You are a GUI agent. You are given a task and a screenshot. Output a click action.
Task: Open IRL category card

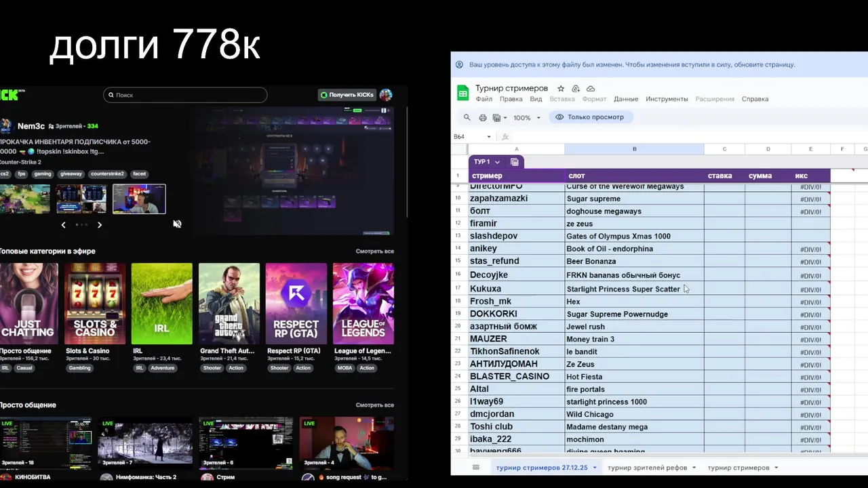click(161, 304)
